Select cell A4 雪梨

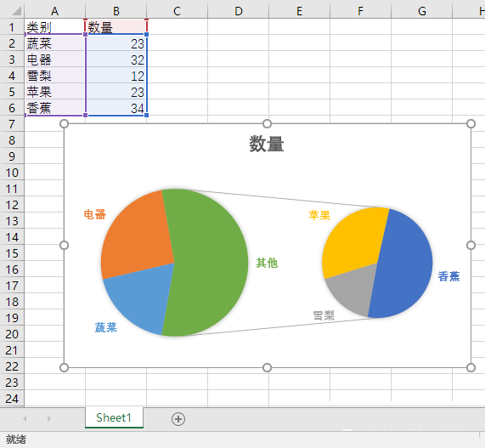pos(54,76)
